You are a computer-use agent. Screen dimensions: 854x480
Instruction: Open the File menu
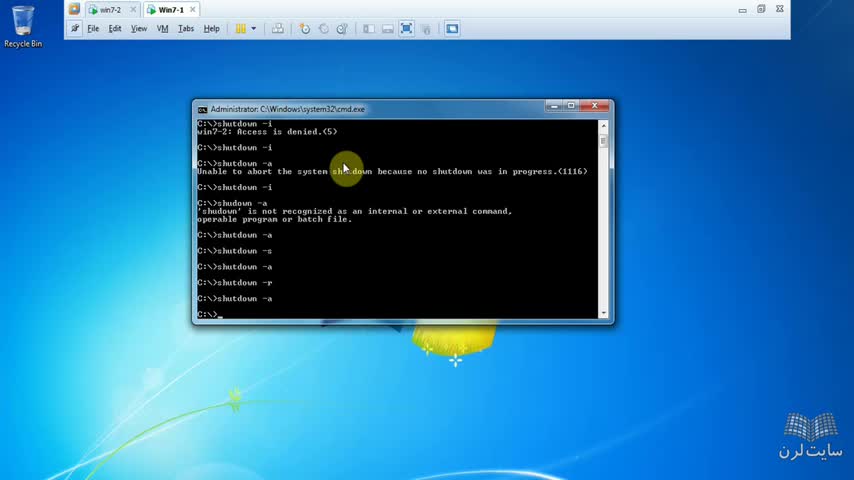point(93,29)
